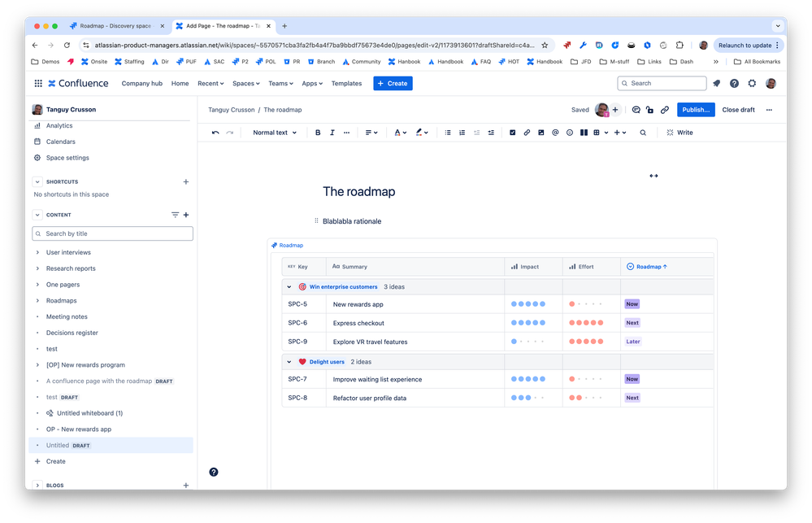Insert a table

[x=597, y=133]
